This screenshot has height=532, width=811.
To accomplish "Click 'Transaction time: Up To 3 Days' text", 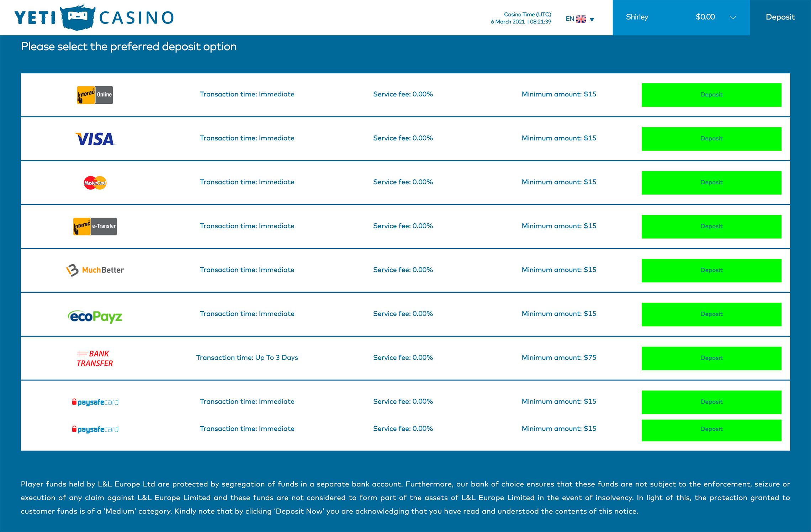I will [247, 358].
